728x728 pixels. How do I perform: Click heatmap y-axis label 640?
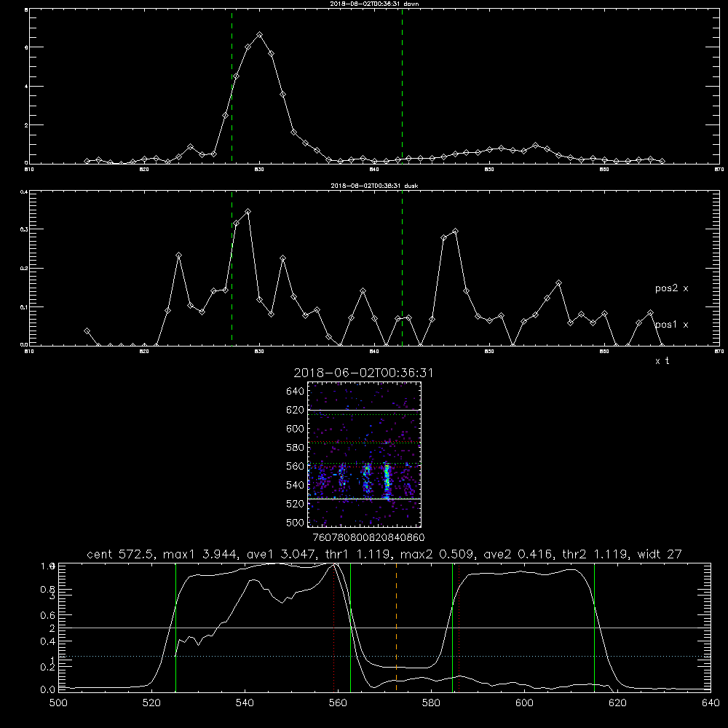tap(296, 392)
